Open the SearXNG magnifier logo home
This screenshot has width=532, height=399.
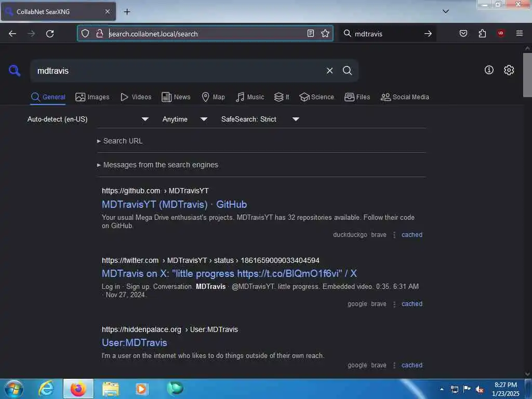click(15, 71)
